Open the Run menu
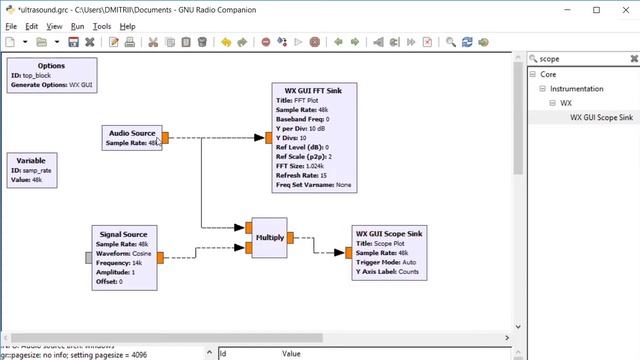The image size is (640, 360). (x=78, y=27)
